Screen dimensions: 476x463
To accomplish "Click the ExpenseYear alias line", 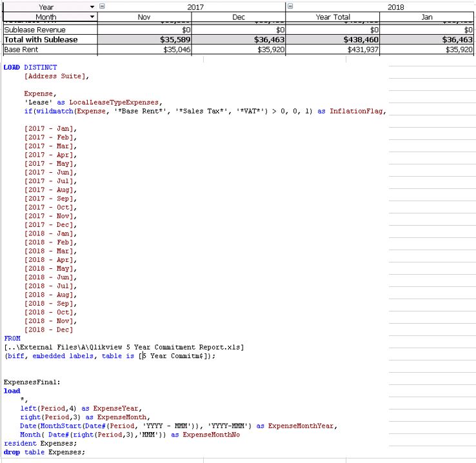I will (81, 408).
